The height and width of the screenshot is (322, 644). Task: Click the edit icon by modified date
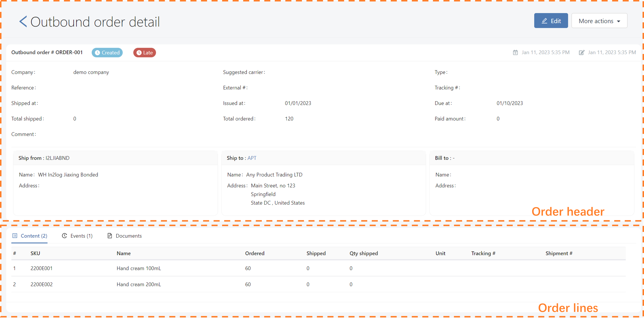(581, 52)
